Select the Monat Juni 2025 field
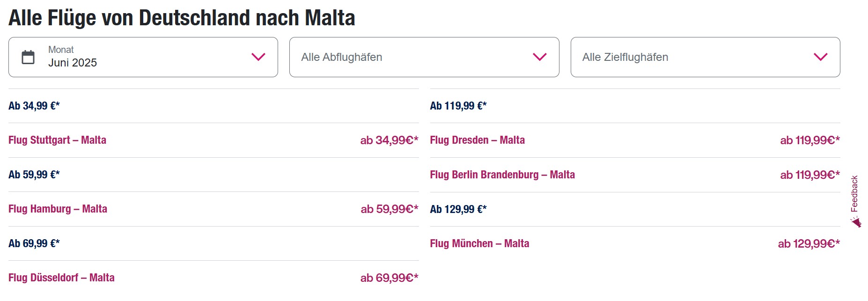 (x=143, y=57)
